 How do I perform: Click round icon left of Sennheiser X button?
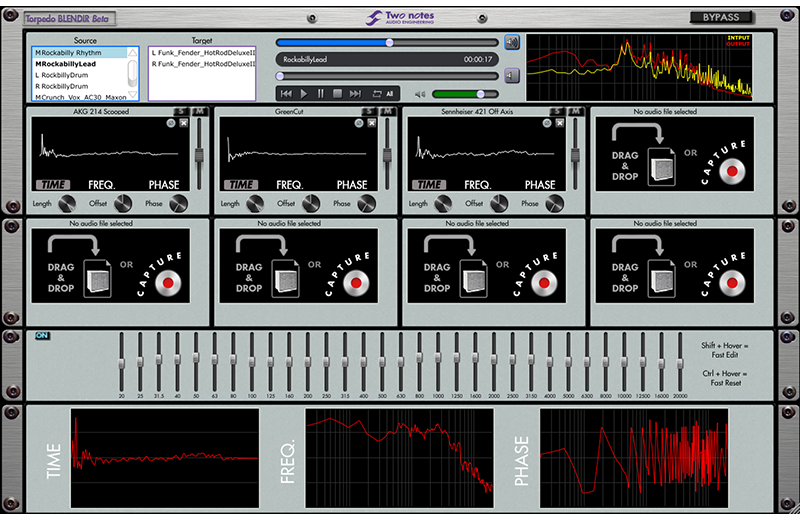[547, 123]
